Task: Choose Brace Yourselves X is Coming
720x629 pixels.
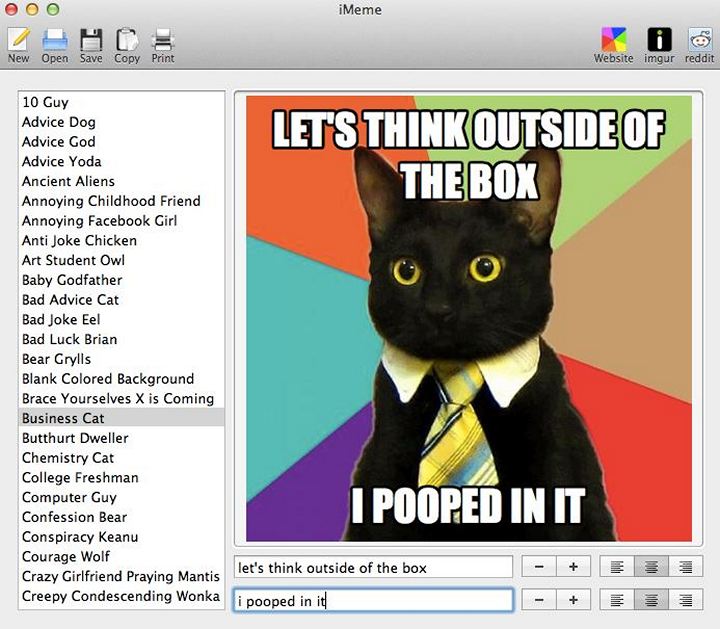Action: 122,398
